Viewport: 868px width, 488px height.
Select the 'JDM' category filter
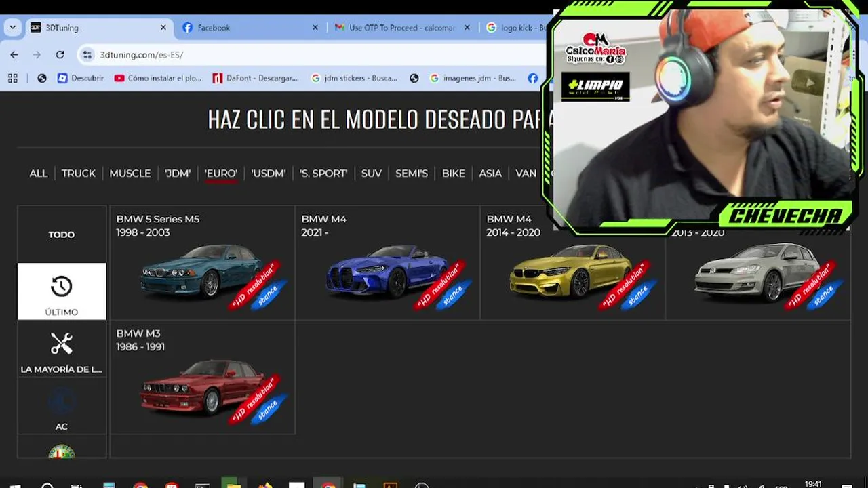coord(178,174)
